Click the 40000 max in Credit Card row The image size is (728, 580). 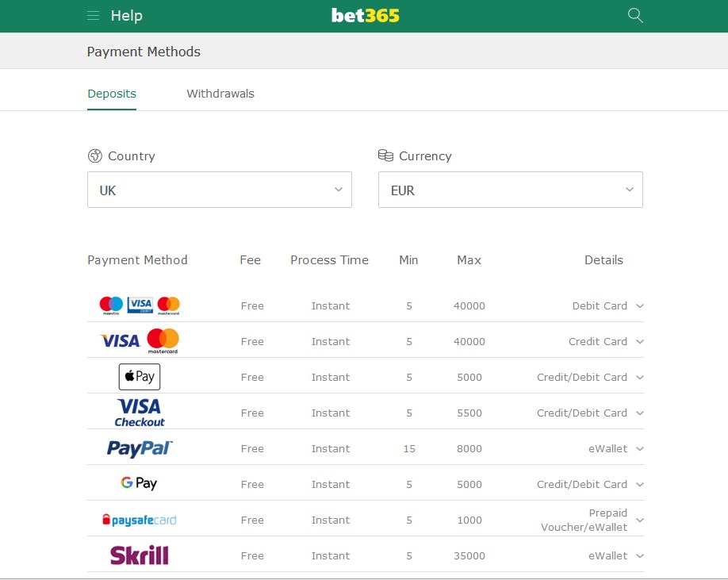(469, 342)
